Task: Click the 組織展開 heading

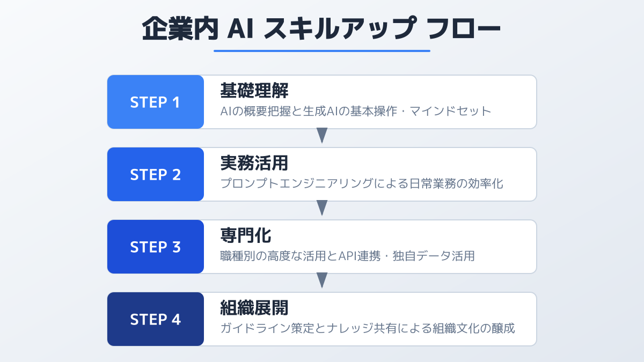Action: [254, 308]
